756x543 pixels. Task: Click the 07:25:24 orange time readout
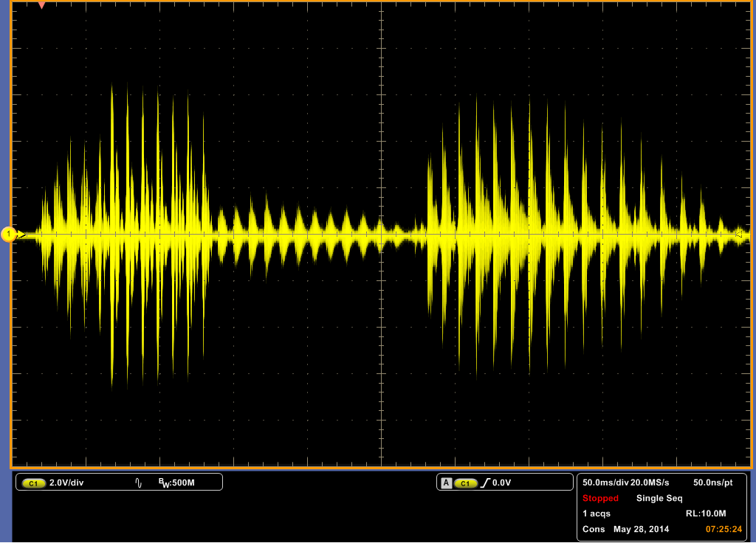(724, 529)
